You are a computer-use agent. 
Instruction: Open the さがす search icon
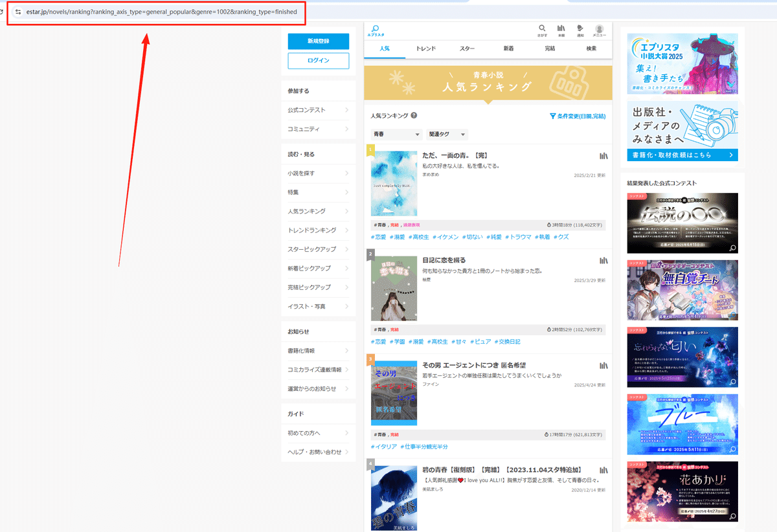click(543, 30)
